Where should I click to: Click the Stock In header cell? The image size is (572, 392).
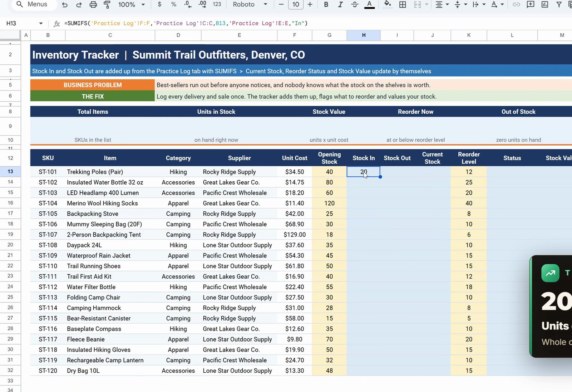(364, 158)
